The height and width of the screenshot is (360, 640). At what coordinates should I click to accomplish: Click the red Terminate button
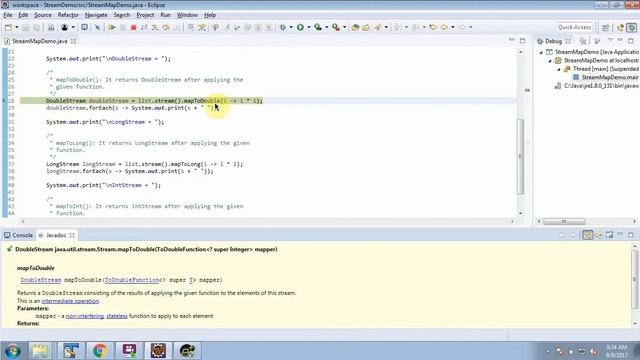tap(133, 27)
